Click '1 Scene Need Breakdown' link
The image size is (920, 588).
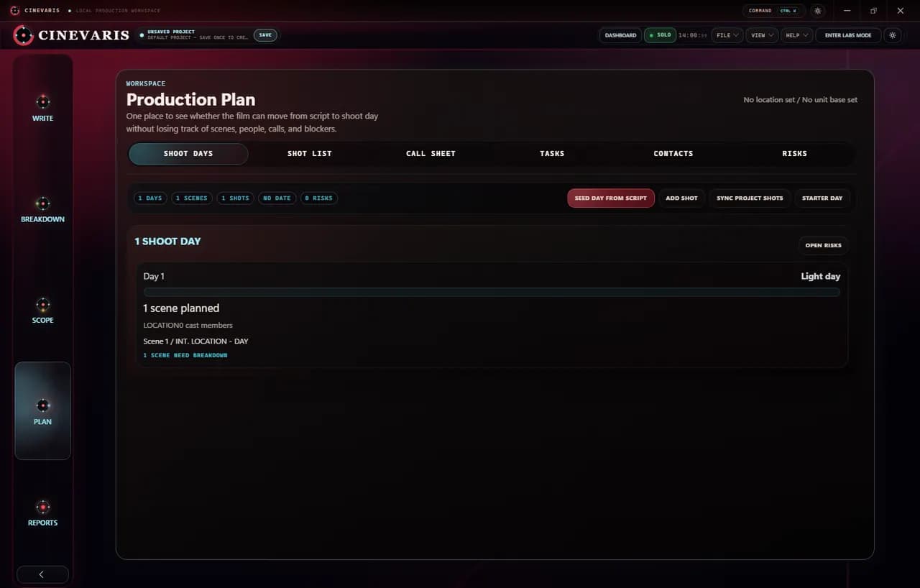pyautogui.click(x=185, y=356)
